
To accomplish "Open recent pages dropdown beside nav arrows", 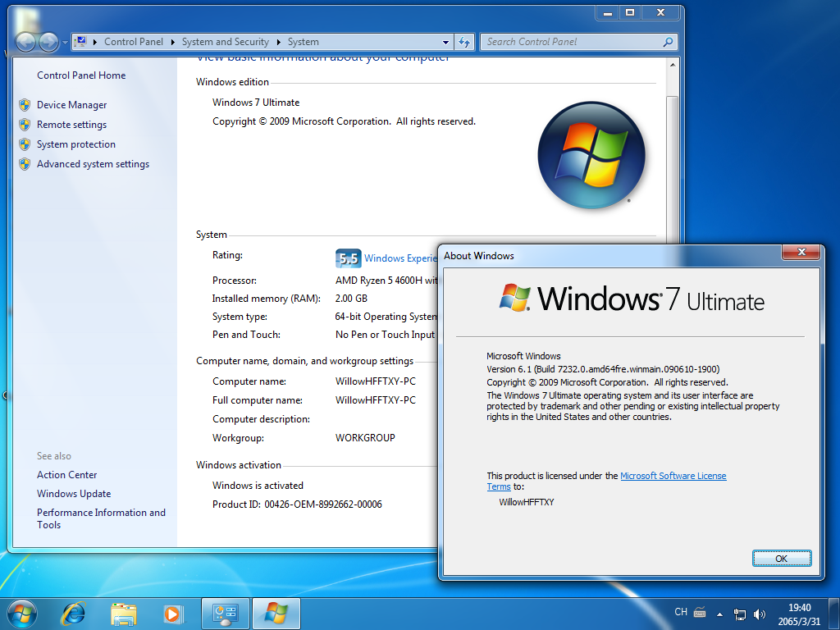I will click(x=65, y=42).
